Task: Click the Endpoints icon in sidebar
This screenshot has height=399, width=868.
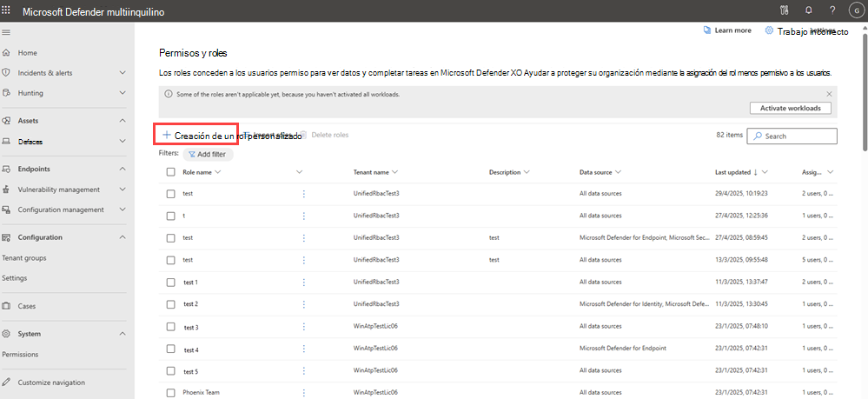Action: point(7,169)
